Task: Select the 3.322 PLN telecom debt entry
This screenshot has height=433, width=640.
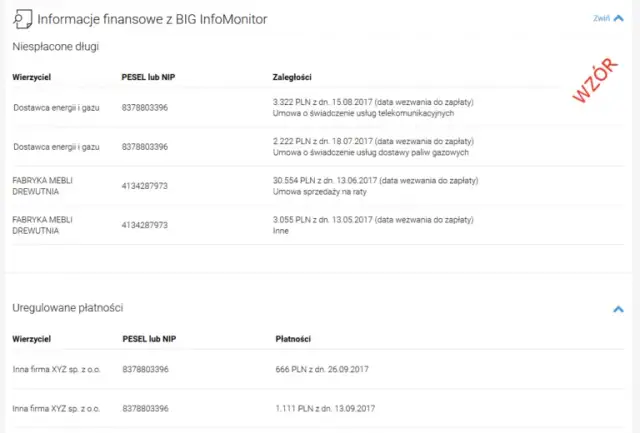Action: pos(372,107)
